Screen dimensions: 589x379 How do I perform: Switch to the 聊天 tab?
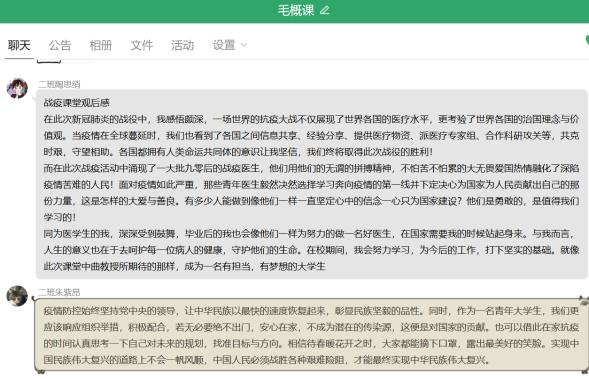click(x=19, y=45)
